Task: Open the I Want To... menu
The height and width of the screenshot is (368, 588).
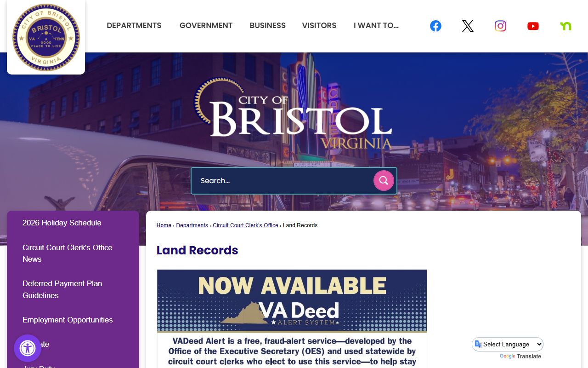Action: click(376, 26)
